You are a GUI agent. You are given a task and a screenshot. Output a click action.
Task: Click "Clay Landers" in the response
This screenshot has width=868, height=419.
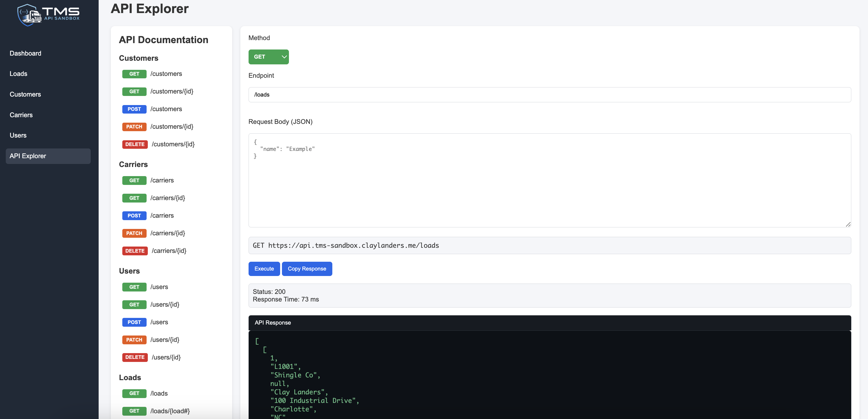tap(297, 392)
